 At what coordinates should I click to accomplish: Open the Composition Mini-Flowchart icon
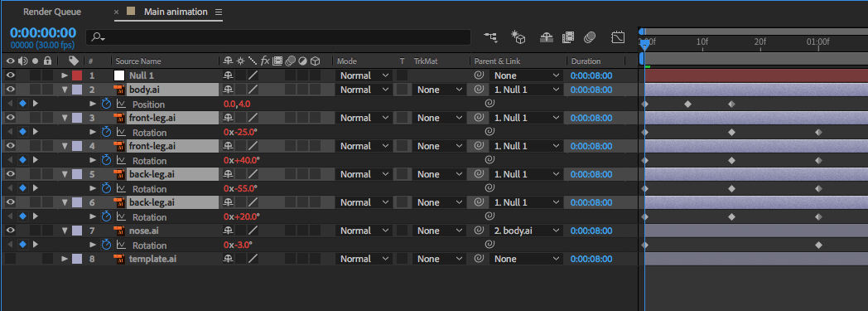tap(490, 37)
